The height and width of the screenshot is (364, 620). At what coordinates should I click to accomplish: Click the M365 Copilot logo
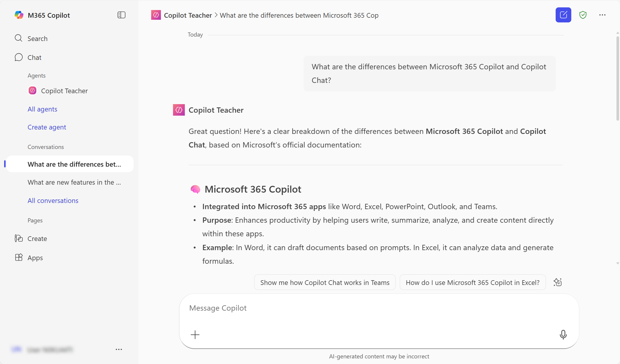coord(19,15)
